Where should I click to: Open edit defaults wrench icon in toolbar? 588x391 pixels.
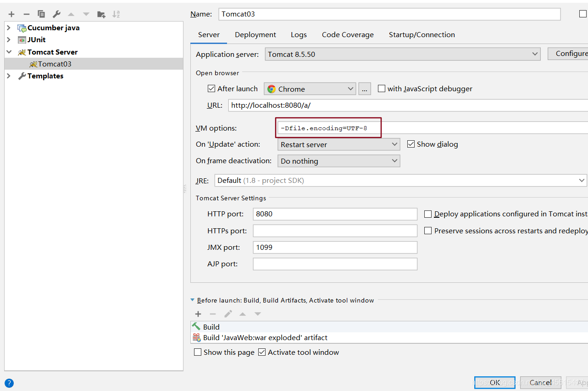56,14
